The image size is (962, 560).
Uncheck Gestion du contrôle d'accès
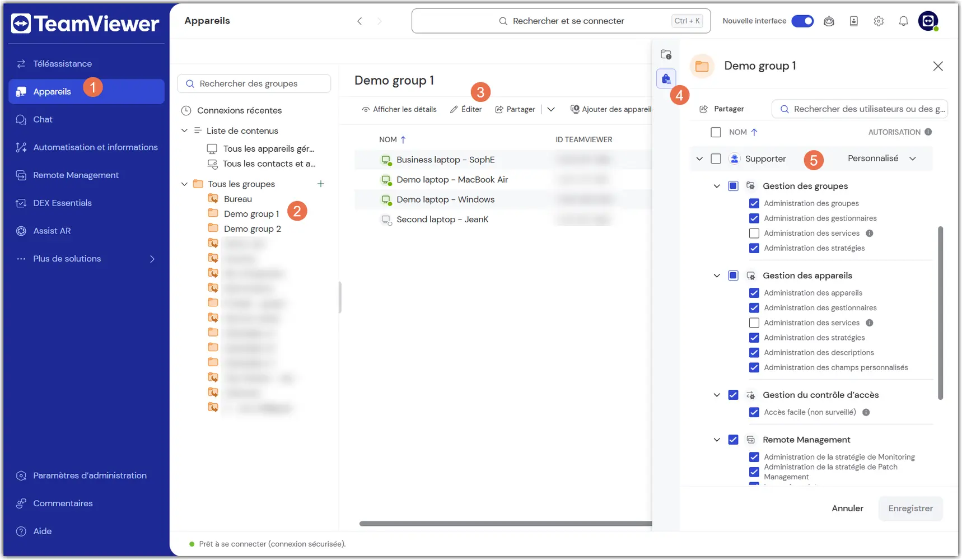click(x=733, y=395)
